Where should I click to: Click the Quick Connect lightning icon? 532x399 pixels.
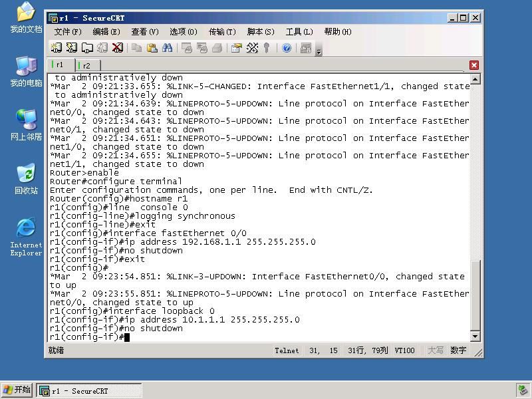click(72, 48)
